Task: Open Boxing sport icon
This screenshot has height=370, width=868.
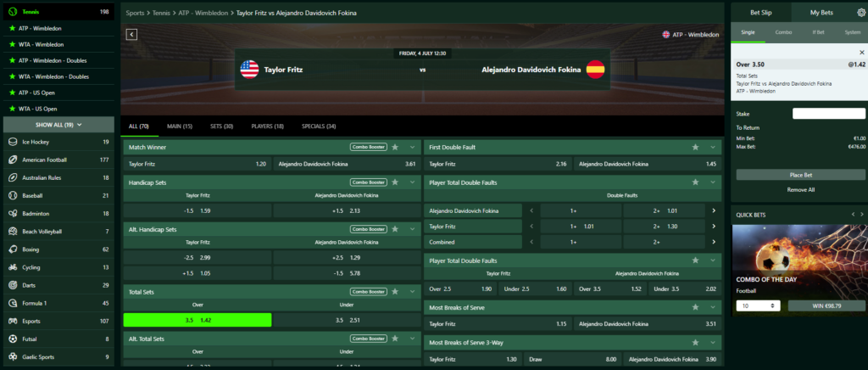Action: (13, 249)
